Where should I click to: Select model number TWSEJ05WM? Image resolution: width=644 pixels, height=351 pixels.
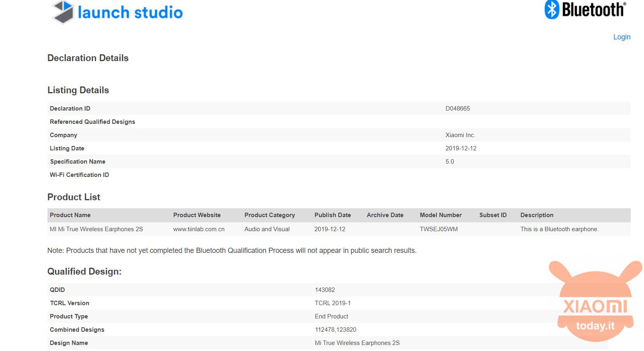(439, 229)
